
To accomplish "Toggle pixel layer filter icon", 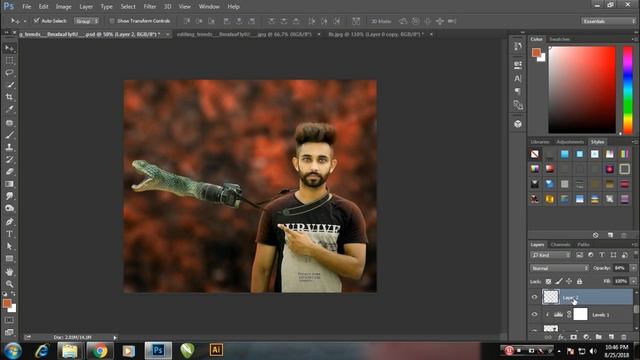I will point(579,255).
